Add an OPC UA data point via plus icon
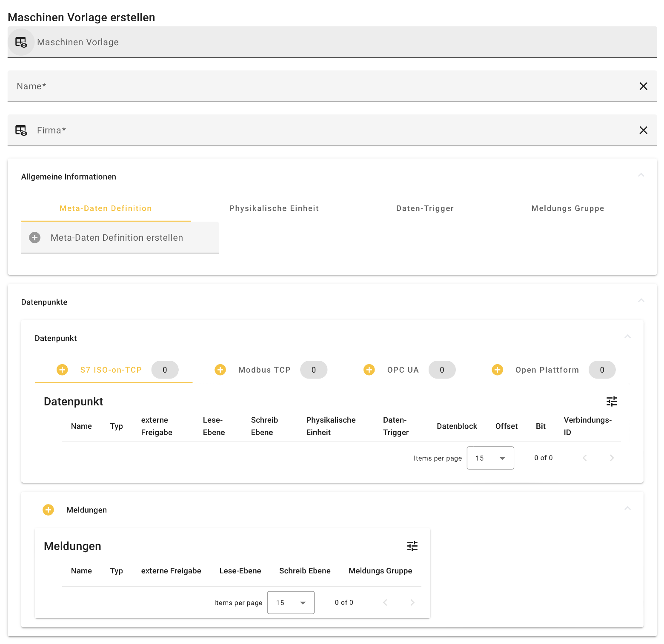 click(x=369, y=370)
